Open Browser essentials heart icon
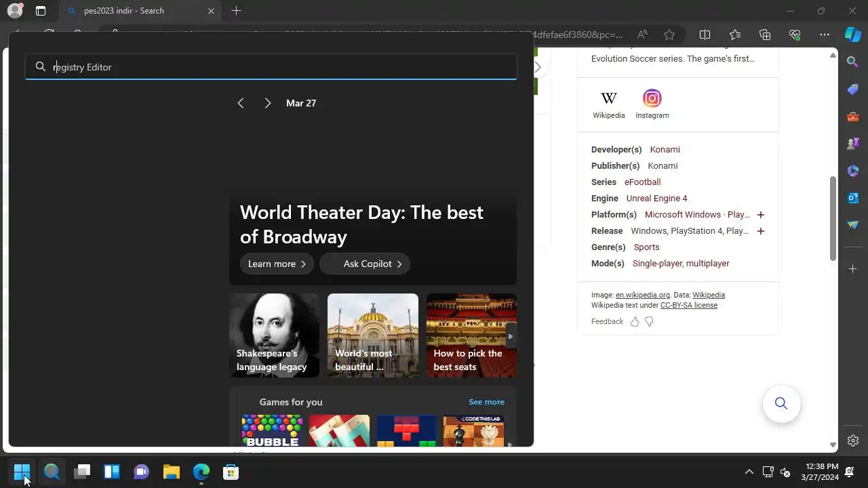868x488 pixels. coord(795,35)
